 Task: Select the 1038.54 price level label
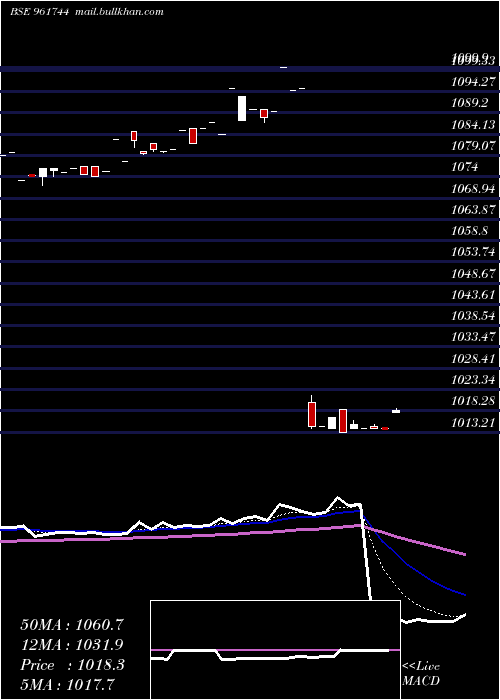(473, 316)
